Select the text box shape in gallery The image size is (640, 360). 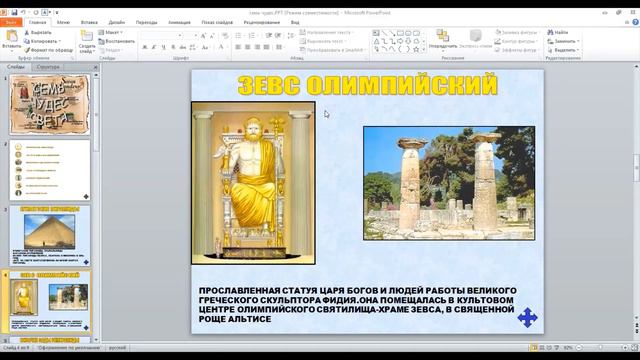tap(376, 33)
